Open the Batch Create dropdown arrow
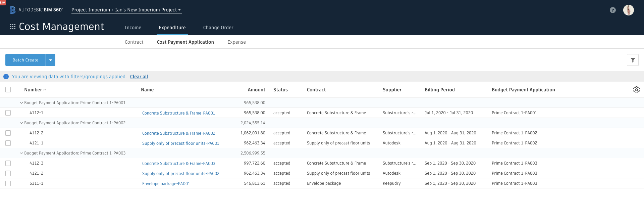The height and width of the screenshot is (219, 644). (x=51, y=60)
